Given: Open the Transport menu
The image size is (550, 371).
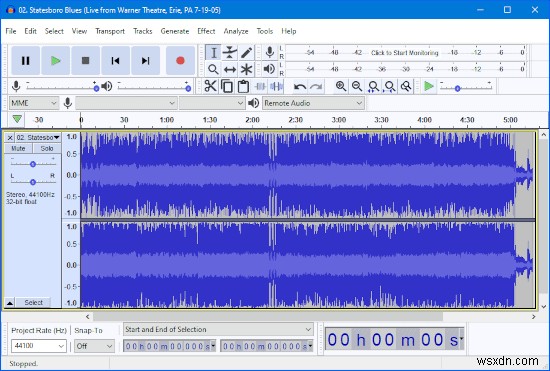Looking at the screenshot, I should 110,31.
